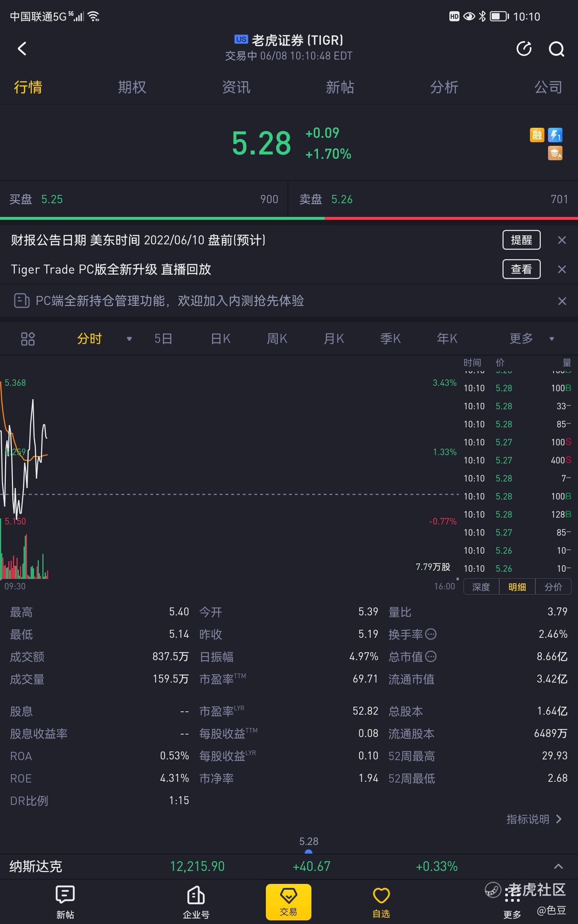Tap the 纳斯达克 index name
Screen dimensions: 578x924
(35, 866)
